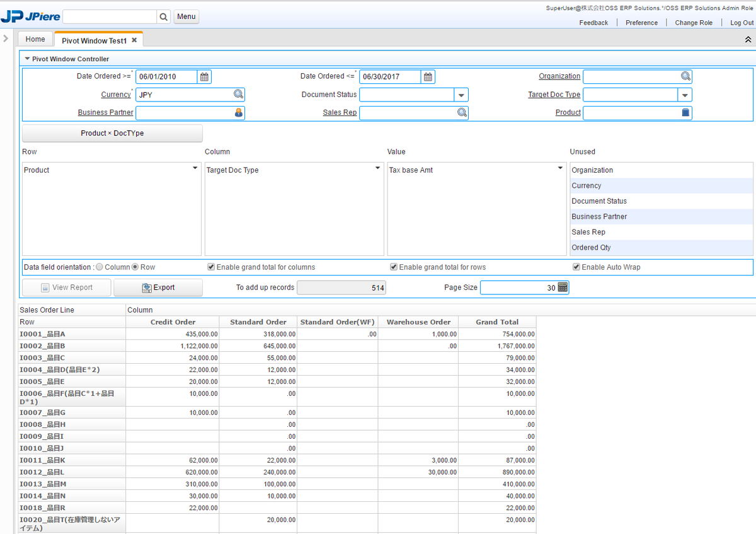Open the Page Size calculator icon
The height and width of the screenshot is (534, 756).
pyautogui.click(x=563, y=287)
